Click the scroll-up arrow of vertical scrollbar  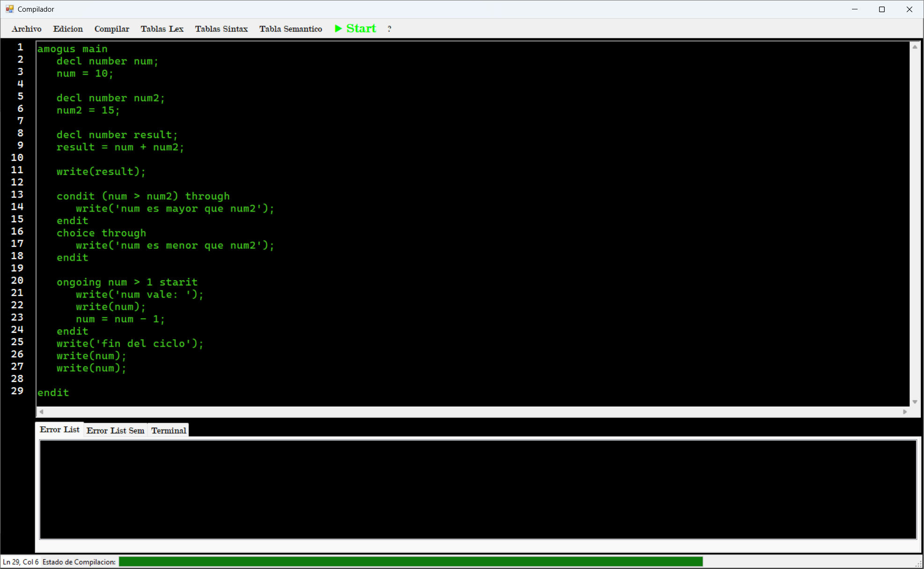coord(915,46)
